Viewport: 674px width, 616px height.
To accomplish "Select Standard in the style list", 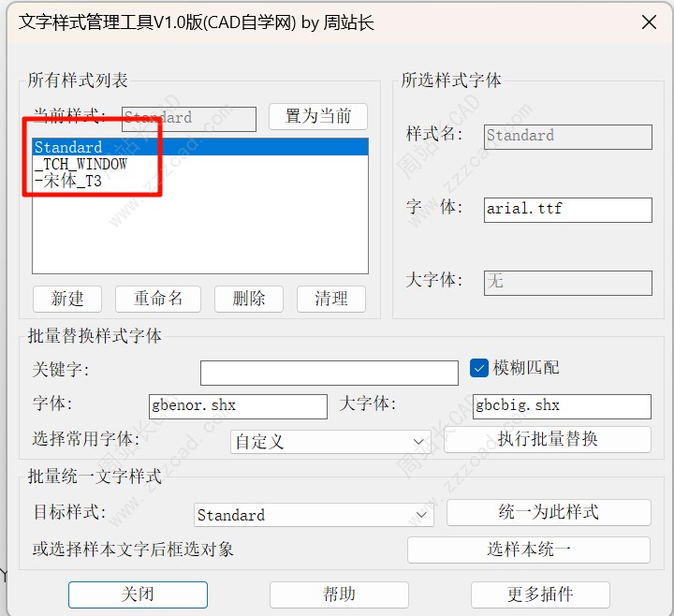I will tap(68, 147).
